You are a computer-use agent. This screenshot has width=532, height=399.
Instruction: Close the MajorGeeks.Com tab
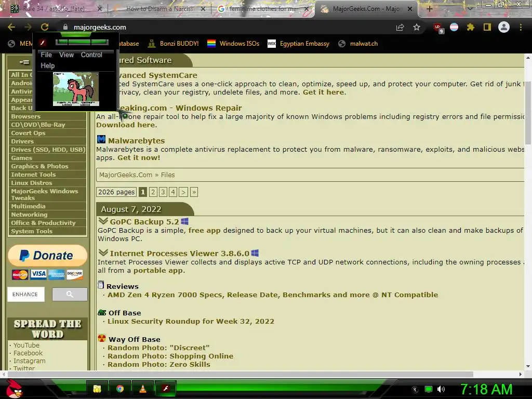coord(410,9)
